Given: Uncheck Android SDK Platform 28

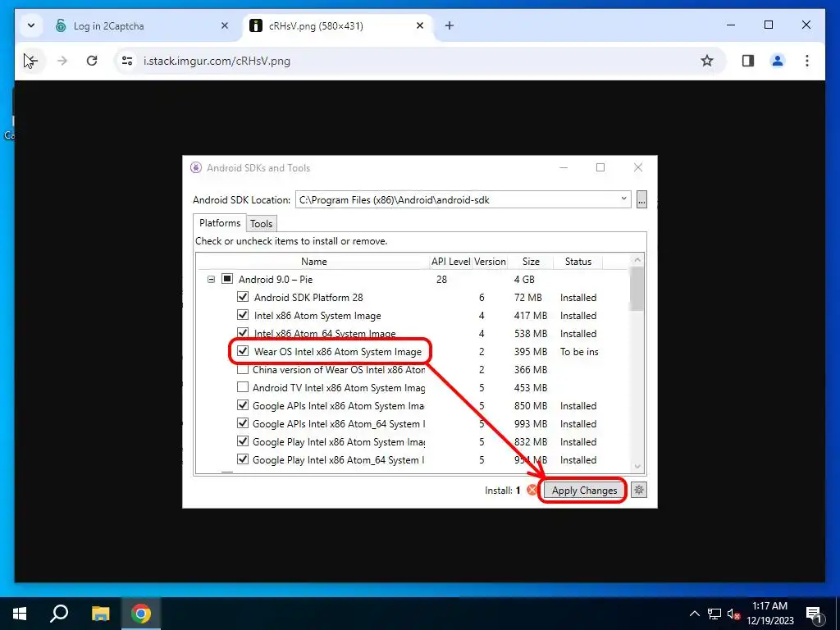Looking at the screenshot, I should pyautogui.click(x=243, y=297).
